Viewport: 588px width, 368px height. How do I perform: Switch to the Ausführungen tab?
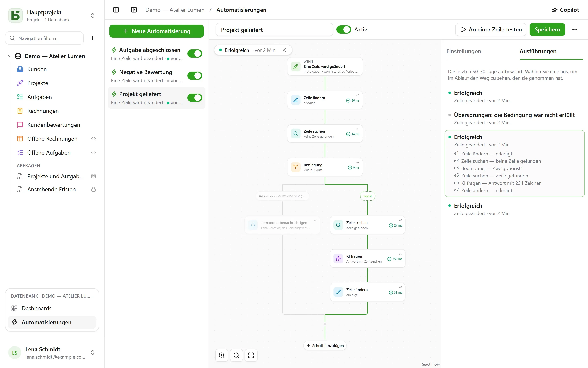tap(538, 51)
